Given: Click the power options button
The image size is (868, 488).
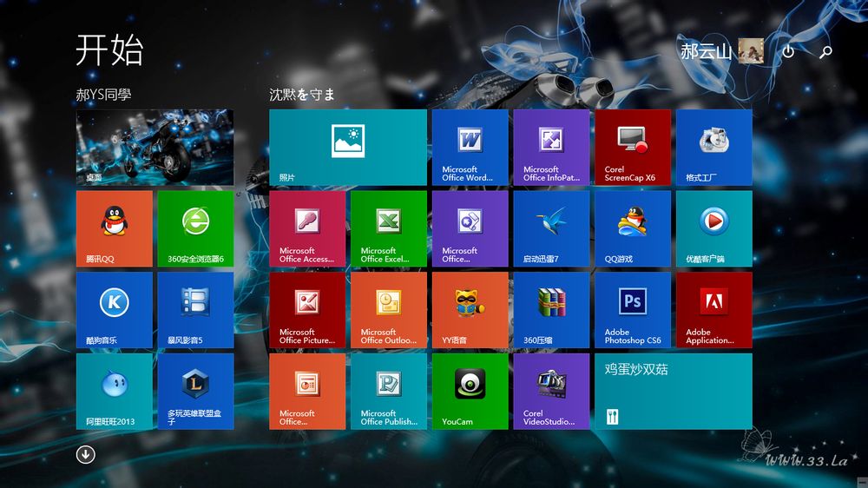Looking at the screenshot, I should [788, 51].
